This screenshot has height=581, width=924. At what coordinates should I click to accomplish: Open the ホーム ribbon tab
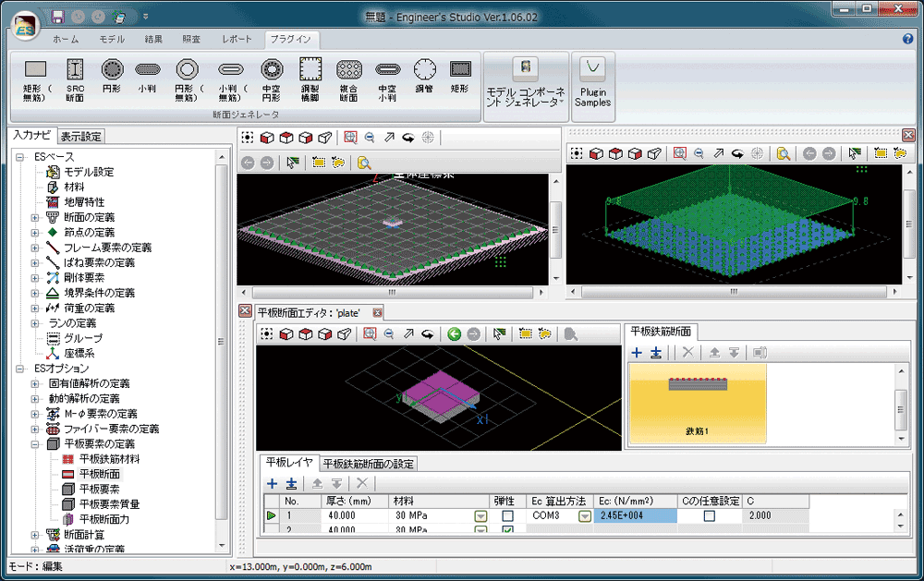click(66, 39)
